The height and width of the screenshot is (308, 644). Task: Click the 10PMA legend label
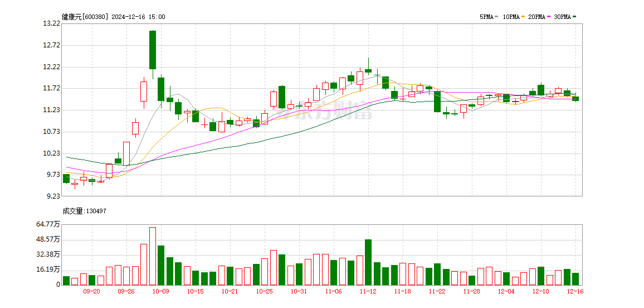[x=511, y=17]
